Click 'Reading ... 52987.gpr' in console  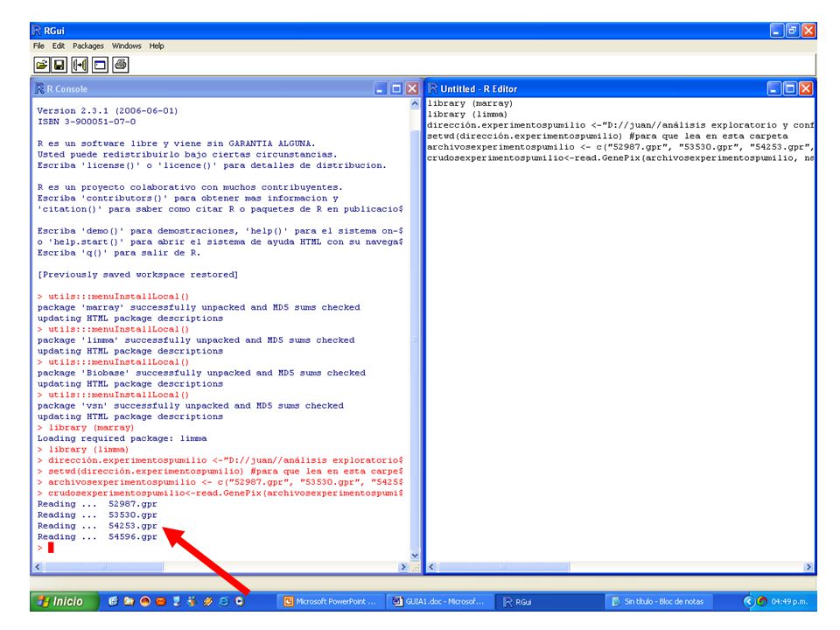(97, 504)
